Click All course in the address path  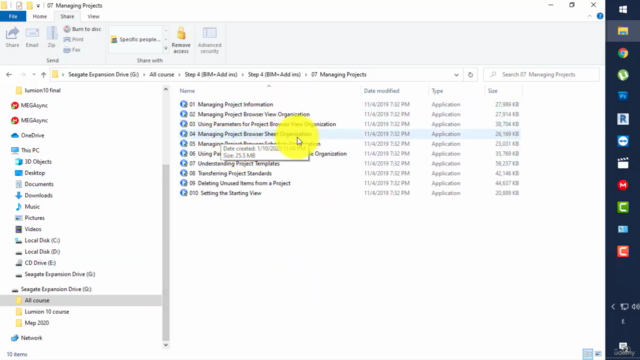pos(162,75)
